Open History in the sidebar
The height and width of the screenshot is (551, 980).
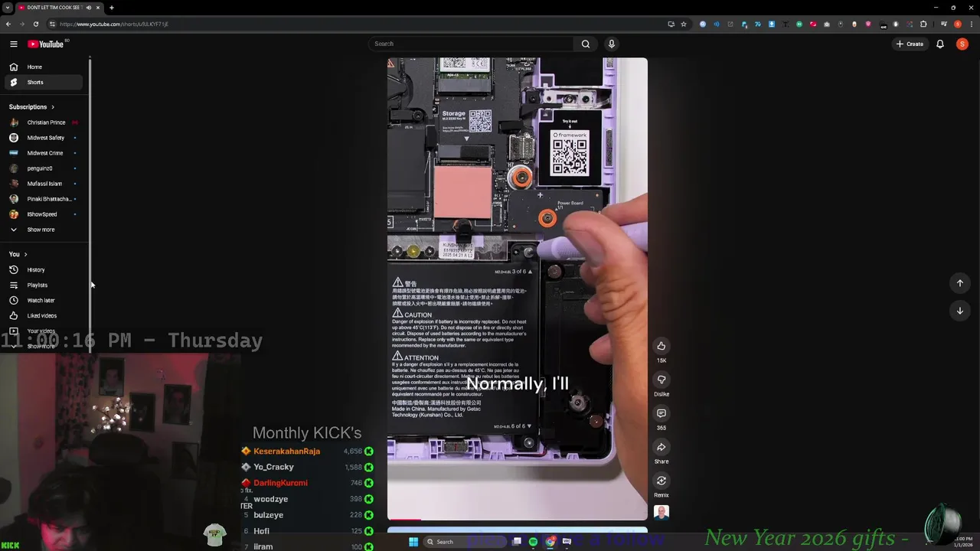[43, 269]
